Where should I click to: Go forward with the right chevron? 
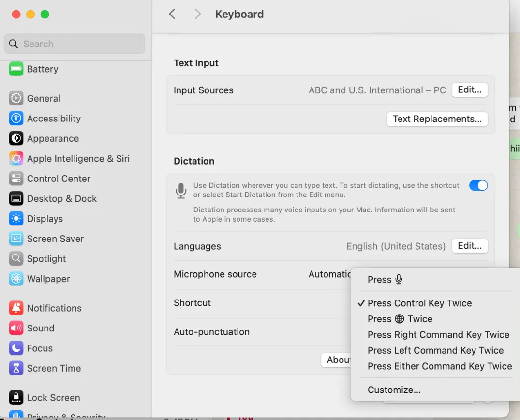coord(198,14)
